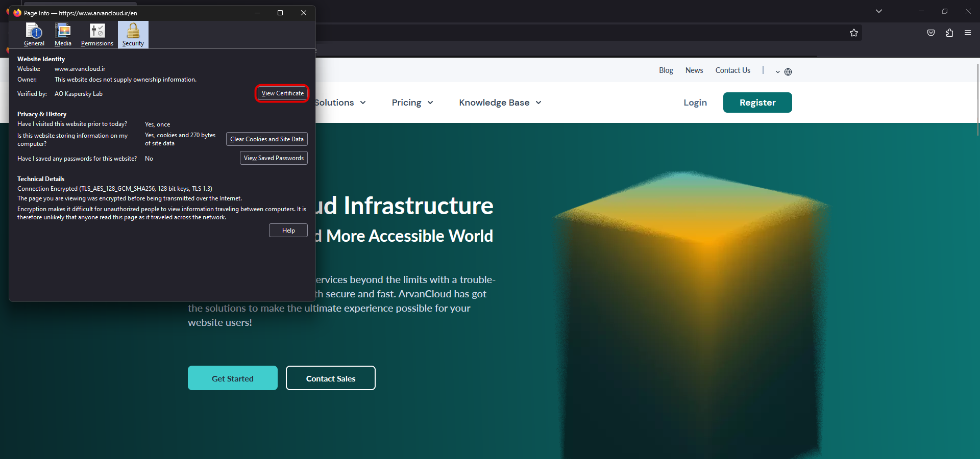Open View Saved Passwords
The image size is (980, 459).
[x=274, y=158]
